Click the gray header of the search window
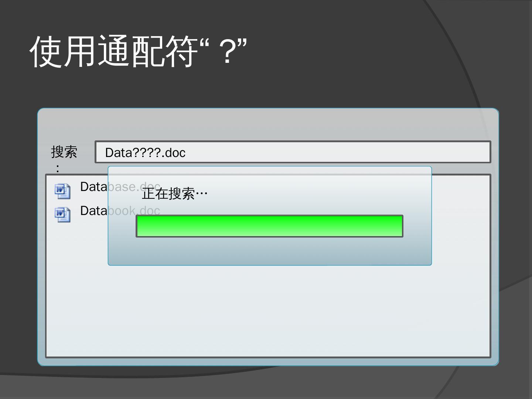 [268, 124]
